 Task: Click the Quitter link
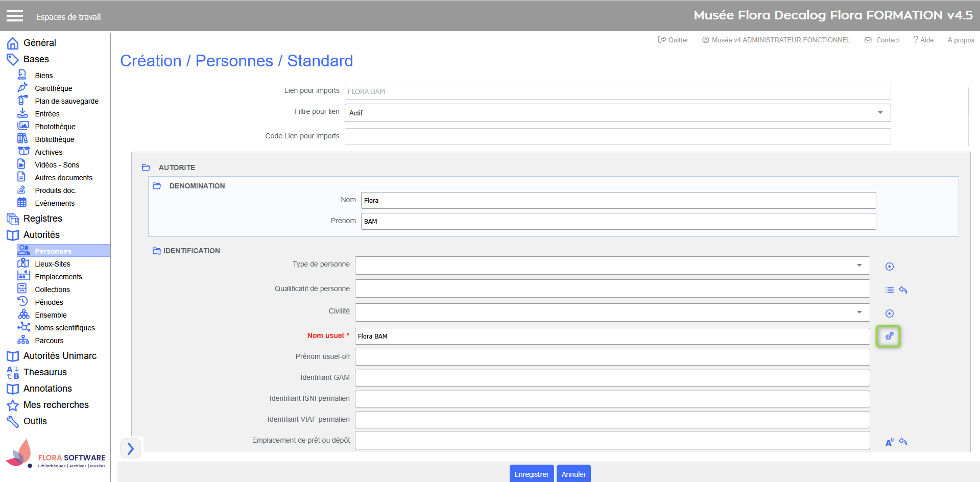click(x=673, y=40)
